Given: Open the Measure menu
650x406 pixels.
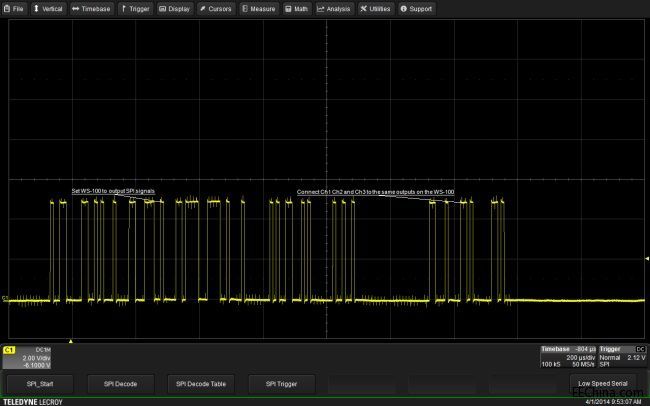Looking at the screenshot, I should tap(259, 9).
